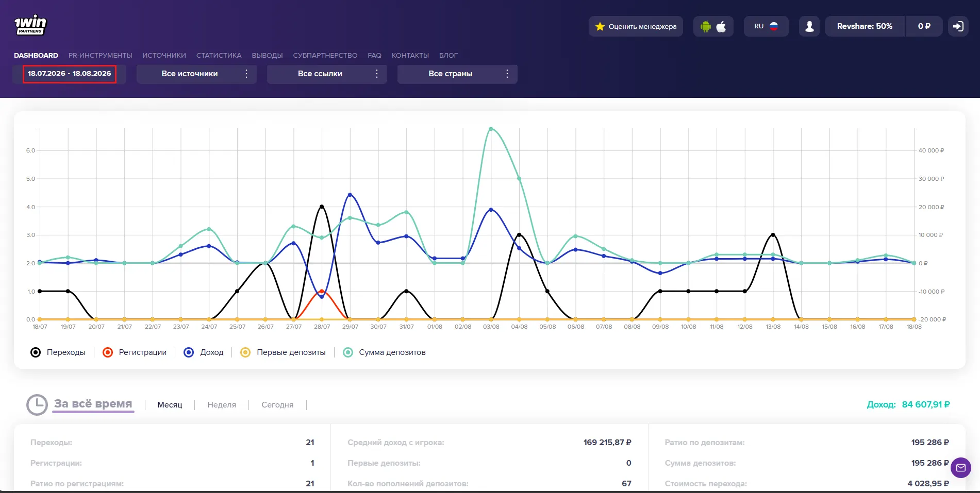Select the Неделя period tab

[x=222, y=405]
